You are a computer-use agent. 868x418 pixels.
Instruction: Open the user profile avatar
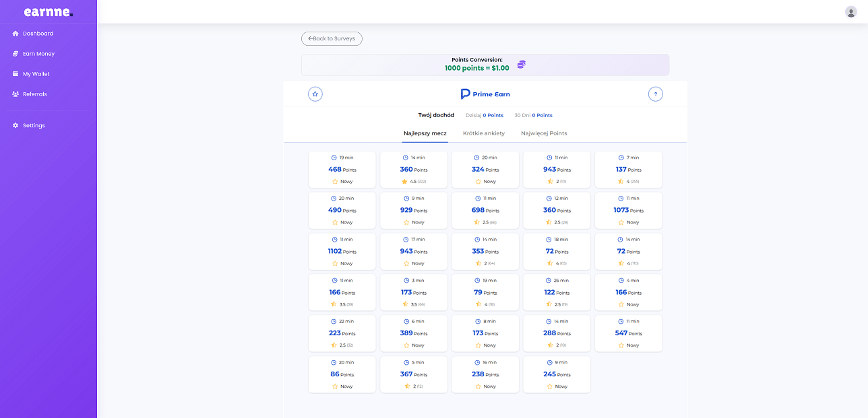click(850, 11)
